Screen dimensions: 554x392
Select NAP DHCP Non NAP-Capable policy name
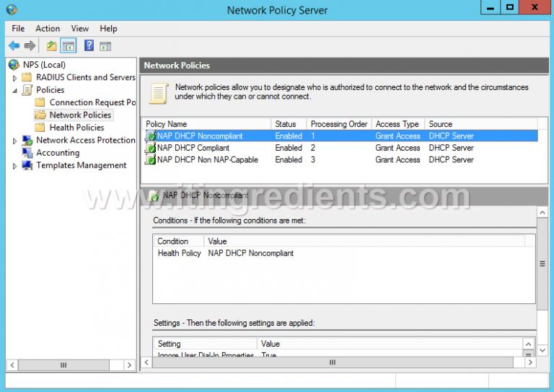tap(208, 159)
